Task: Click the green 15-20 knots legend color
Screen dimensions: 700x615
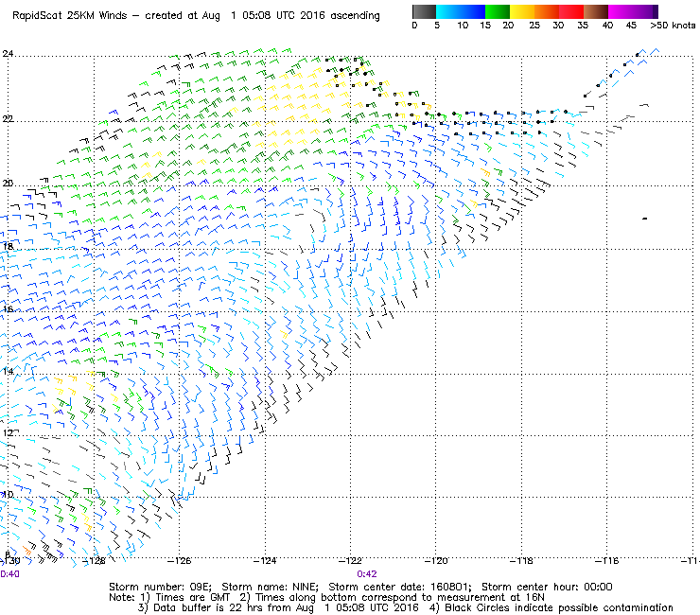Action: pyautogui.click(x=498, y=11)
